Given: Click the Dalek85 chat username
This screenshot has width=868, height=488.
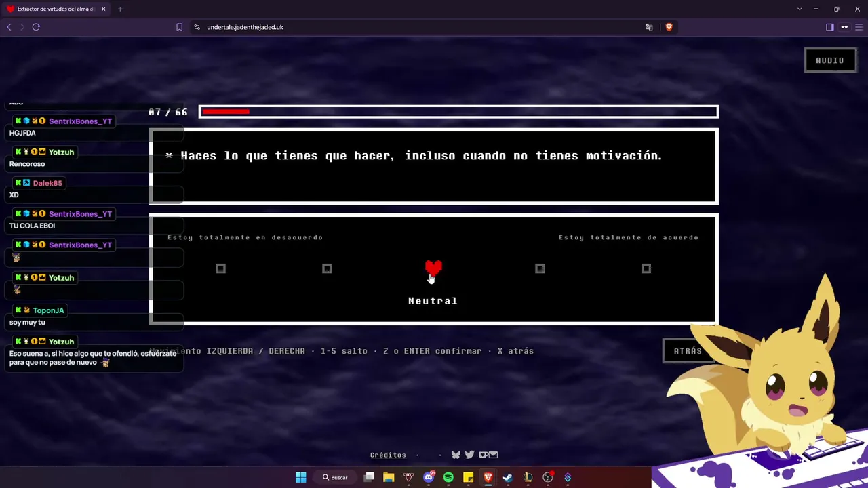Looking at the screenshot, I should 47,183.
